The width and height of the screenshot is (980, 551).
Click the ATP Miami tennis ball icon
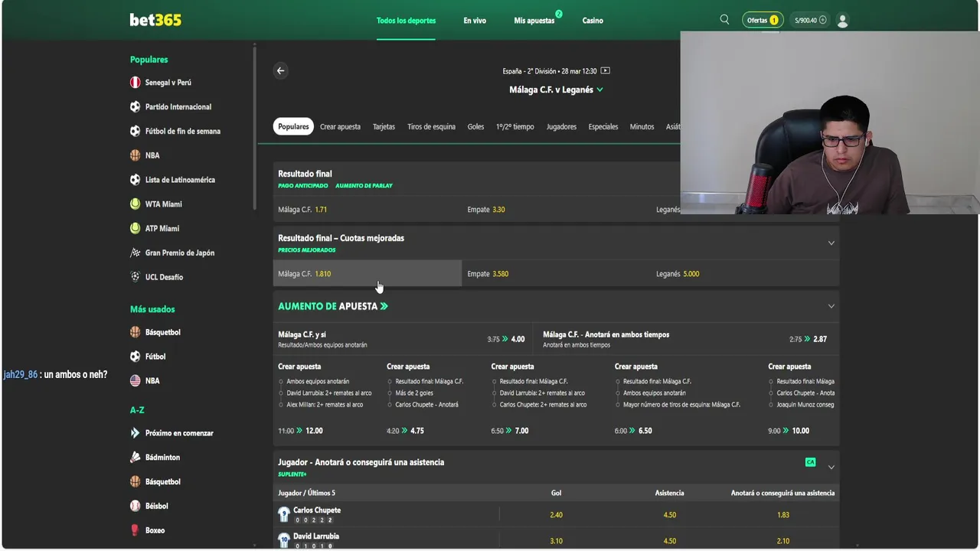(x=135, y=228)
